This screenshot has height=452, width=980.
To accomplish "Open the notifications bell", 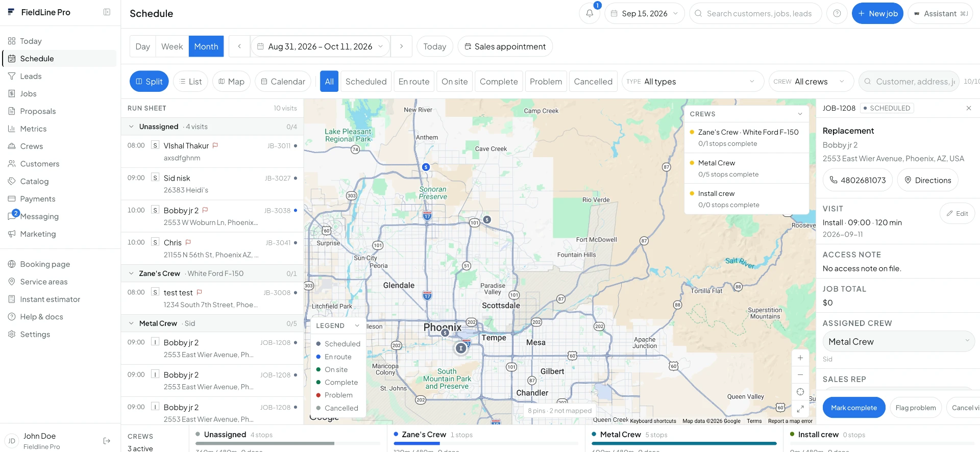I will [x=590, y=13].
